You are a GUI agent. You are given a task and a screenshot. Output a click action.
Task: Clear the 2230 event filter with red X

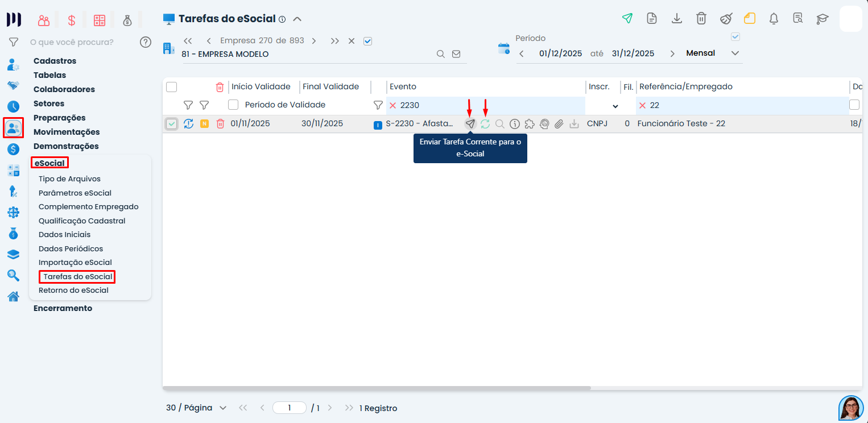coord(392,105)
